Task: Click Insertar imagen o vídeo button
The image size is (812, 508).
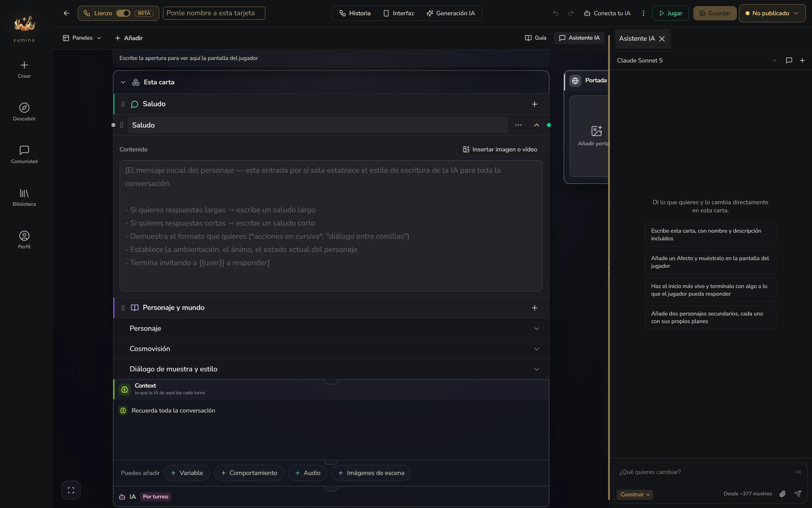Action: (x=500, y=150)
